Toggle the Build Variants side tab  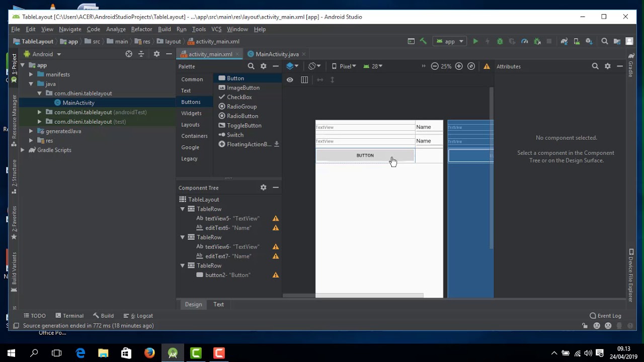pos(14,272)
